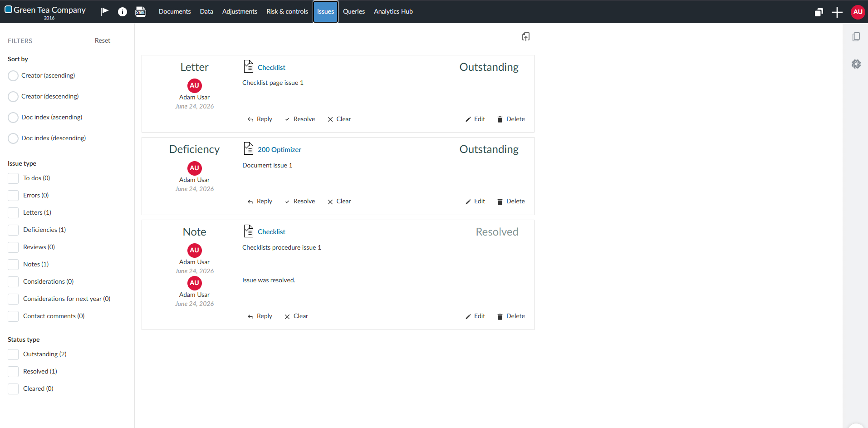Image resolution: width=868 pixels, height=428 pixels.
Task: Check the Considerations (0) filter
Action: [x=13, y=282]
